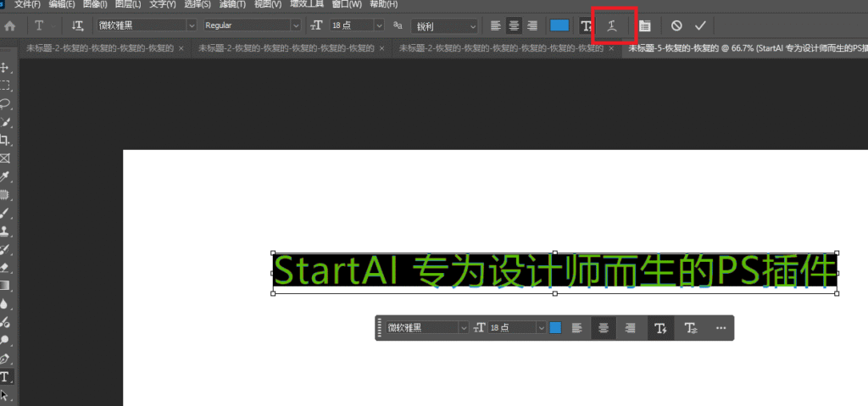Screen dimensions: 868x406
Task: Center align text in options bar
Action: click(x=515, y=25)
